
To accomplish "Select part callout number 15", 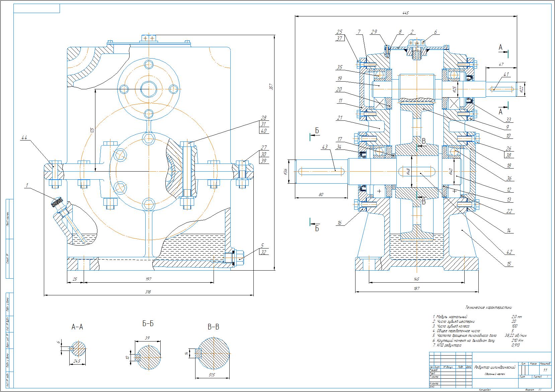I will coord(509,264).
